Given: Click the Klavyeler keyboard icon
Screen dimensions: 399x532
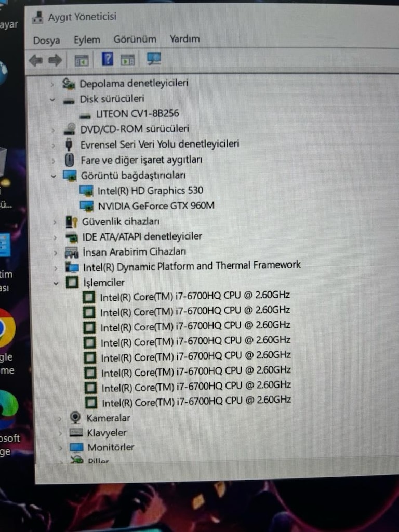Looking at the screenshot, I should (76, 433).
